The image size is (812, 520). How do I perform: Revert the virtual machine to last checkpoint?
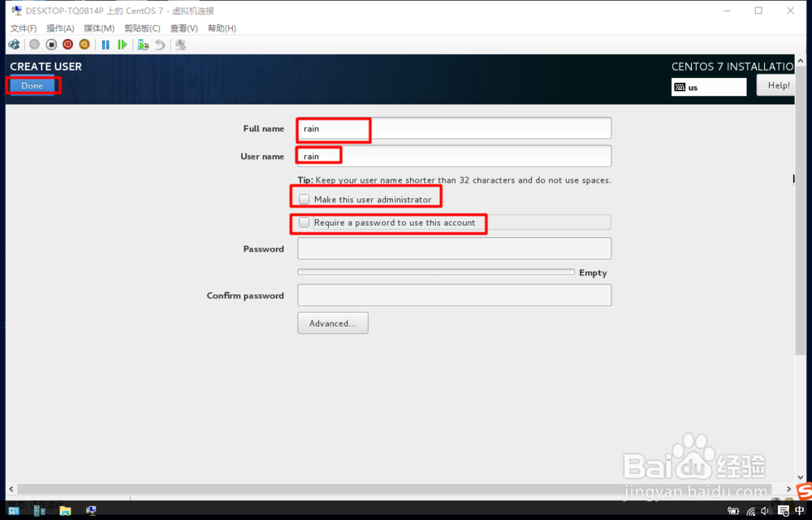159,44
